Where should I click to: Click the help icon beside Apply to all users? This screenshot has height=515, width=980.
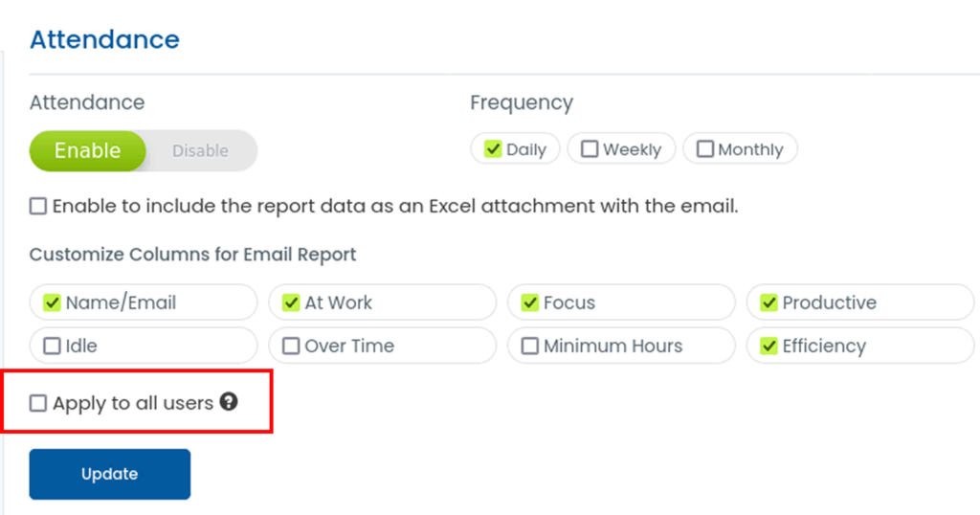(x=229, y=402)
